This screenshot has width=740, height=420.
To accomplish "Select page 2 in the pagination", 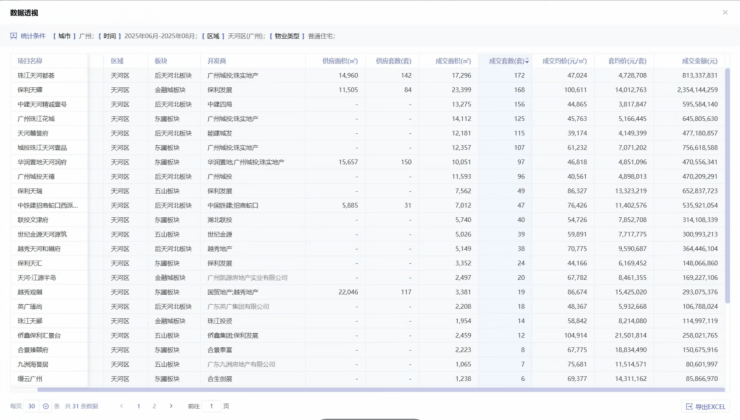I will 154,406.
